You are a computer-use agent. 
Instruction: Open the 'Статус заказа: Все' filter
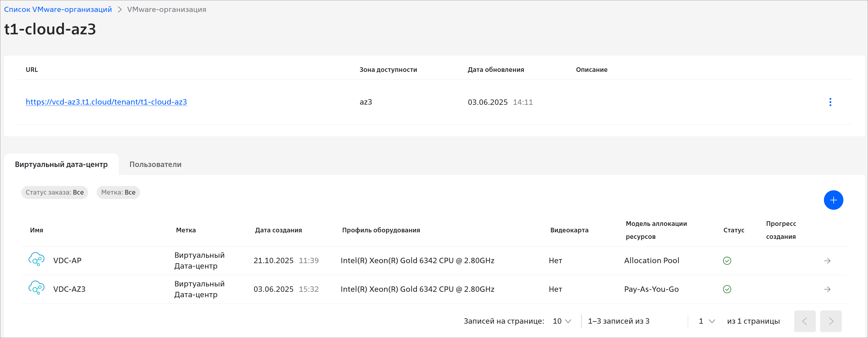(x=55, y=193)
